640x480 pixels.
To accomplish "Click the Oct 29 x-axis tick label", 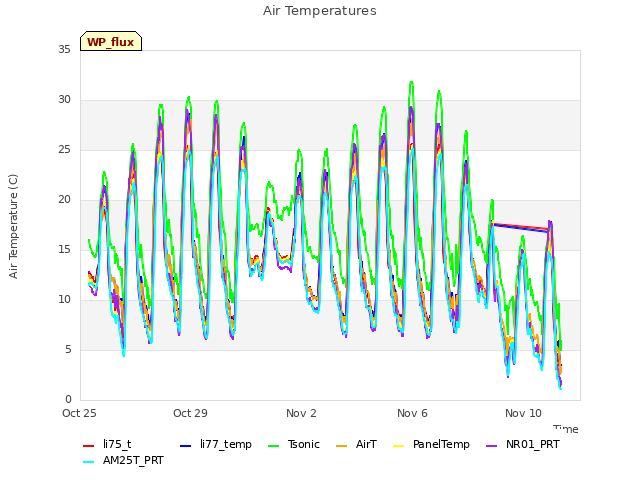I will click(190, 413).
